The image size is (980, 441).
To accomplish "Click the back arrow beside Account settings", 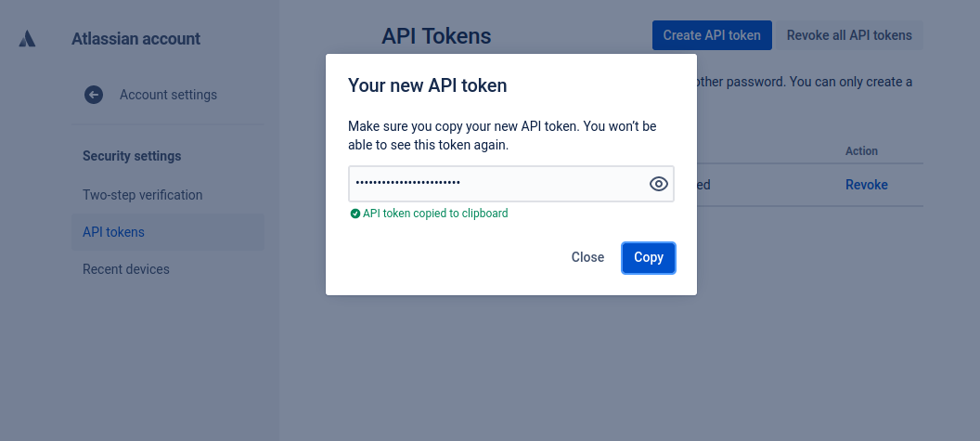I will [x=94, y=95].
